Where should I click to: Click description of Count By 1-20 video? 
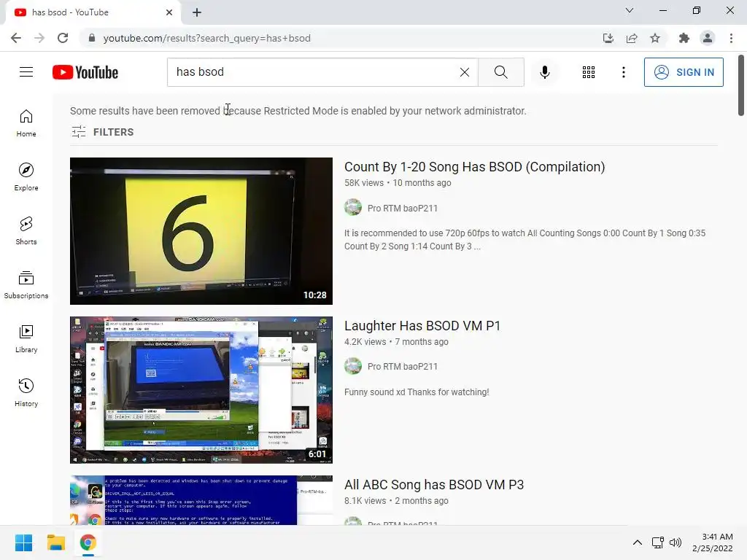(525, 239)
